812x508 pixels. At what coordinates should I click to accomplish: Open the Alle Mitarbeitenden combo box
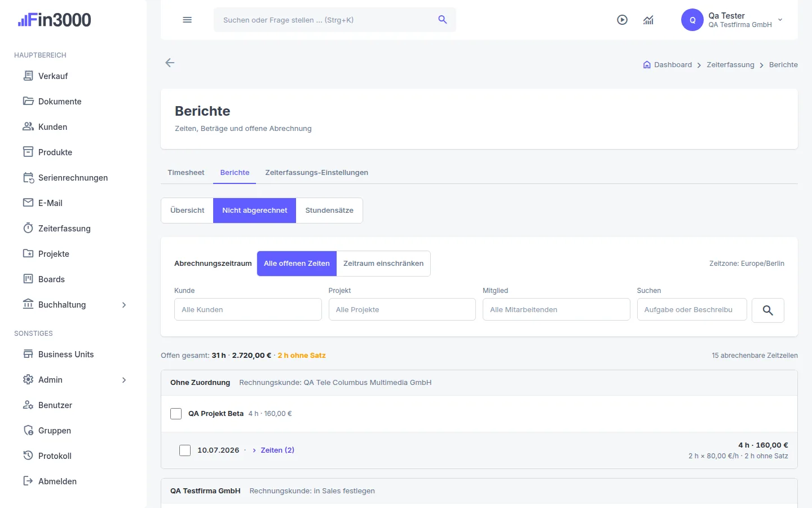(557, 309)
